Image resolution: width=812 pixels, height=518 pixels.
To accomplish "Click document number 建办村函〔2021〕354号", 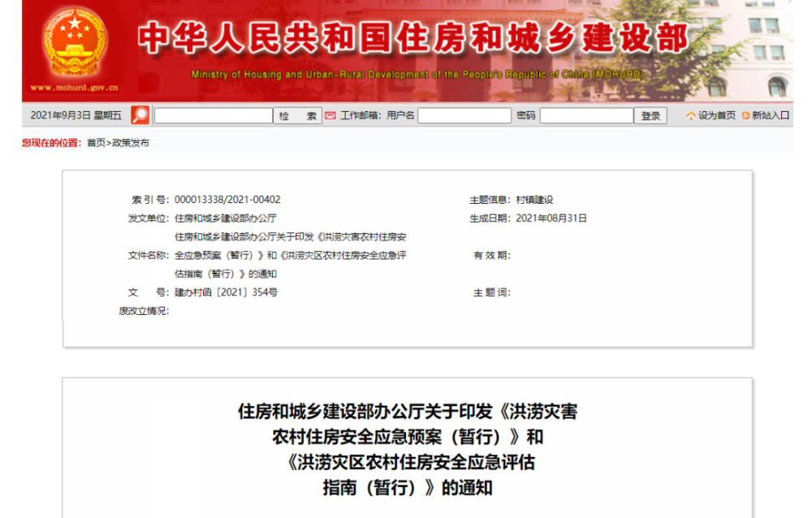I will [226, 292].
